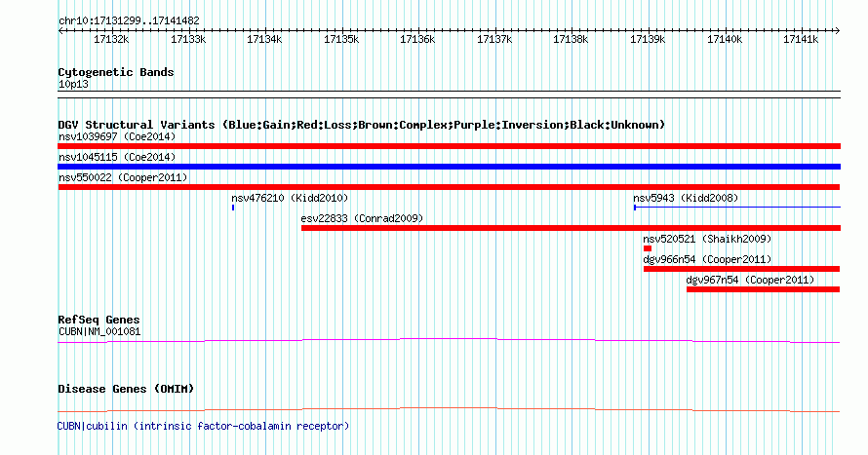Click the 17141k ruler tick label
The height and width of the screenshot is (455, 868).
coord(801,39)
